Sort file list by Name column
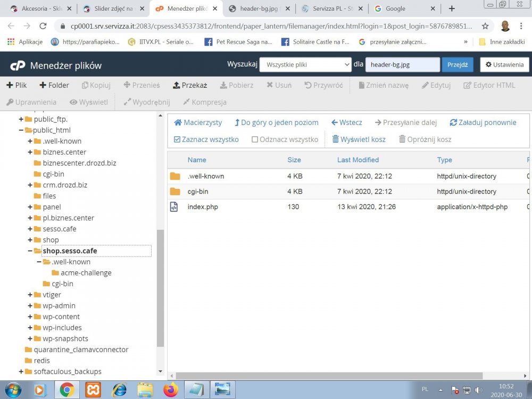 tap(197, 160)
